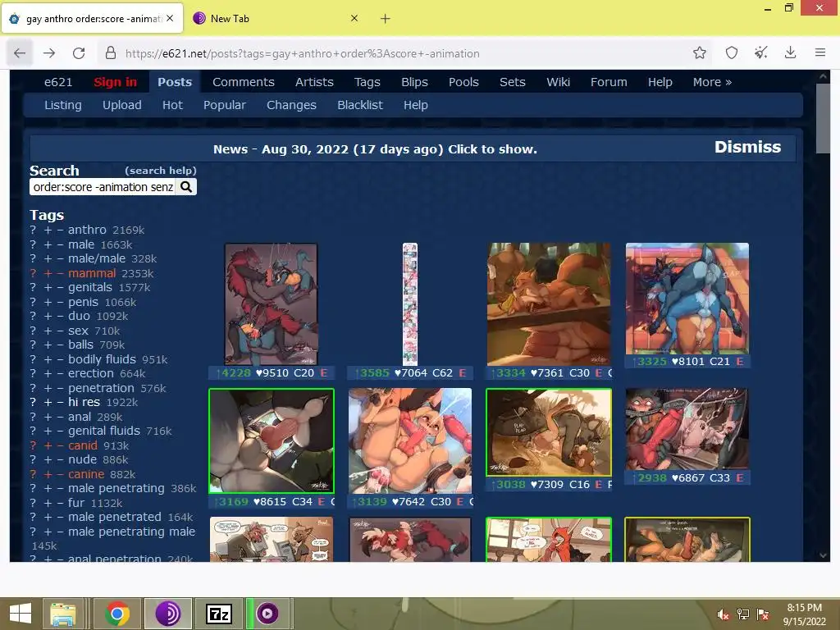Click the page scrollbar down arrow

[x=823, y=555]
